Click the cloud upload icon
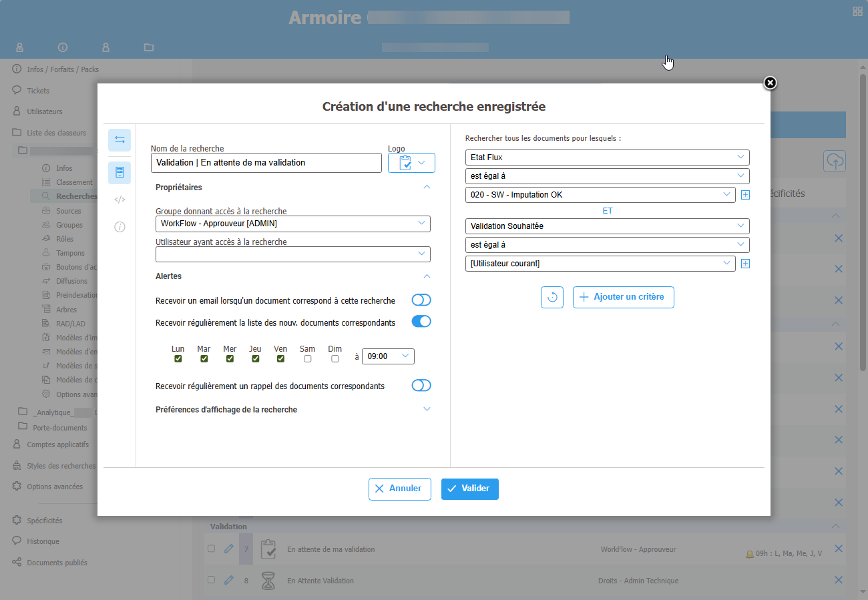 click(x=835, y=161)
